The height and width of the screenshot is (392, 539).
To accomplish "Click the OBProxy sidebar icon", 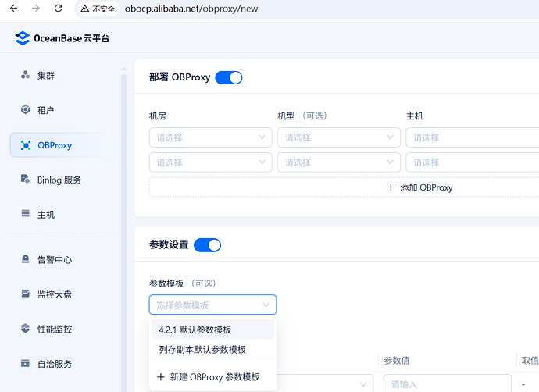I will pos(26,145).
